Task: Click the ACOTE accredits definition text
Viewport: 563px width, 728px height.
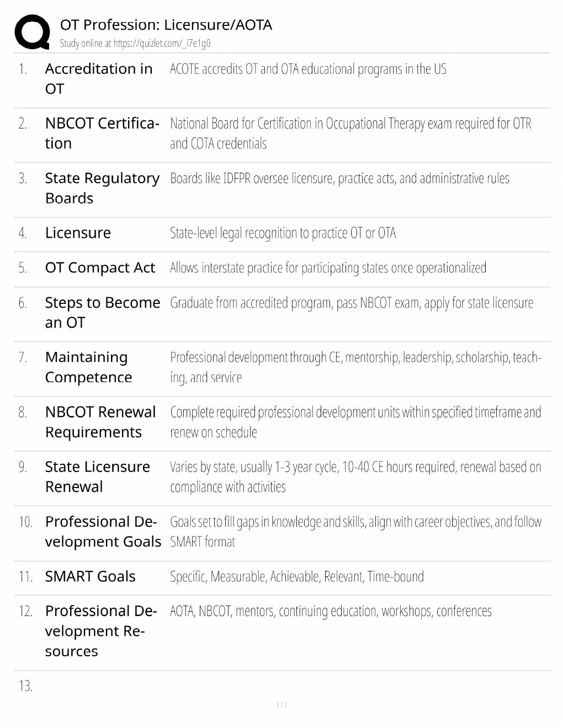Action: 308,69
